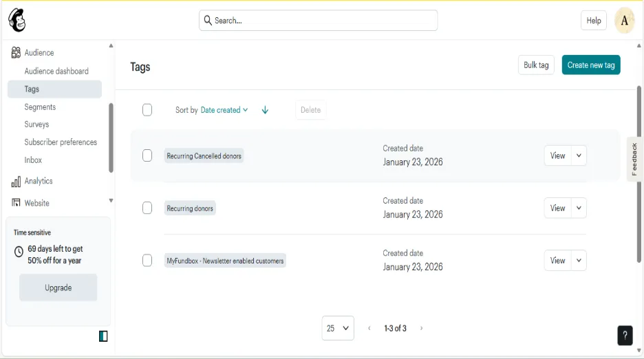Click View for Recurring Cancelled donors
This screenshot has width=644, height=359.
point(558,155)
